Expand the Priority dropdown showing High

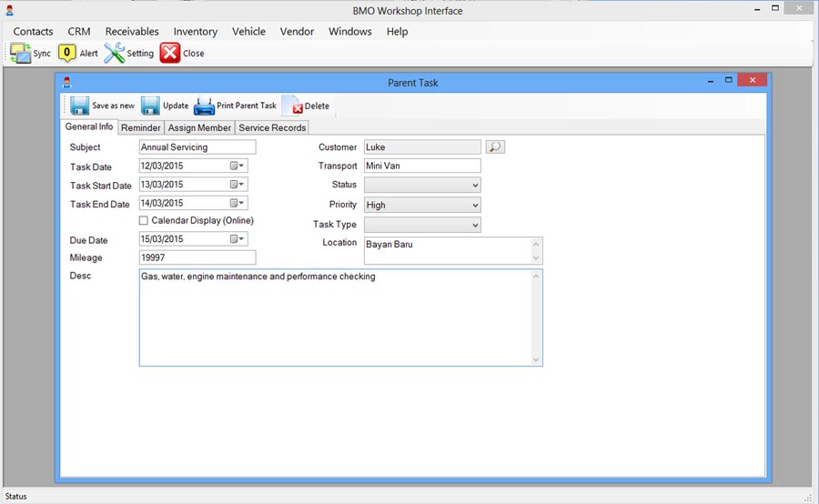[475, 206]
